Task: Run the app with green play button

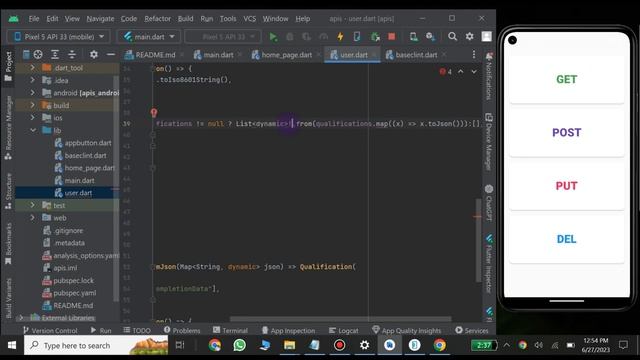Action: [x=273, y=37]
